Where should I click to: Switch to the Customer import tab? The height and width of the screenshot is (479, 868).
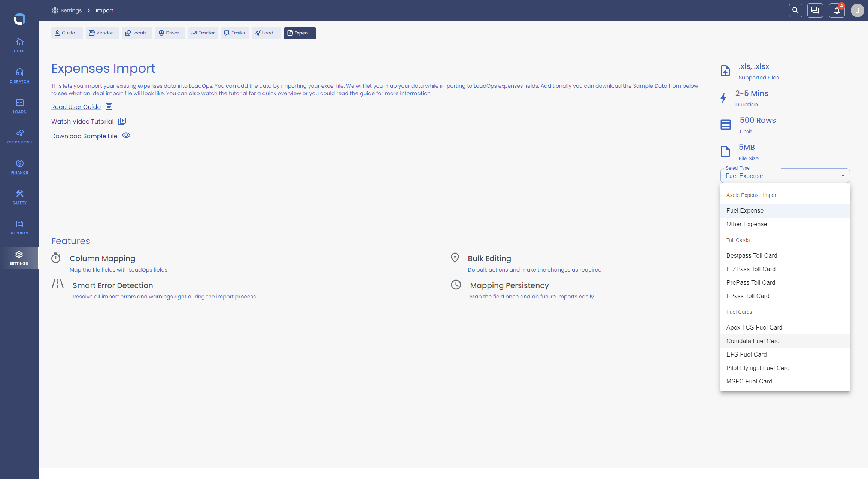pos(67,33)
